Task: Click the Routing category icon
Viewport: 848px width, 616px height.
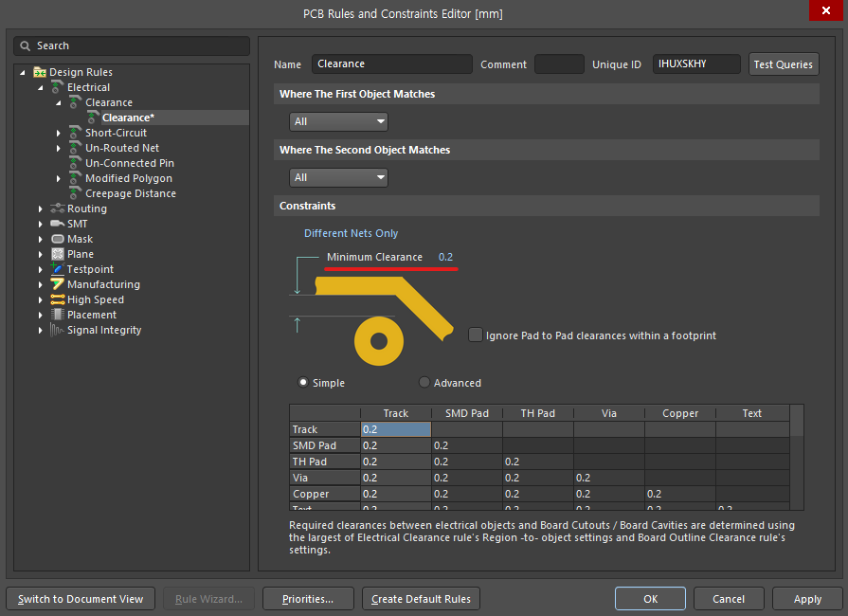Action: [x=58, y=208]
